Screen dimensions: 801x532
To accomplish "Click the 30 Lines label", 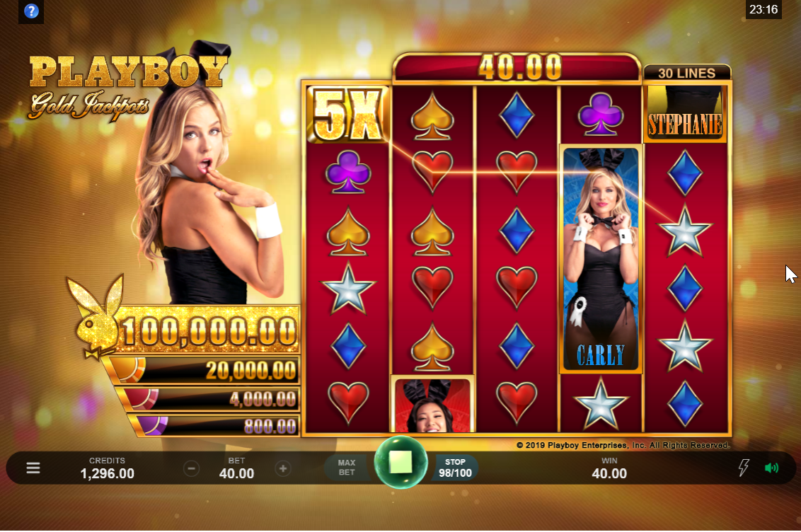I will [x=686, y=73].
